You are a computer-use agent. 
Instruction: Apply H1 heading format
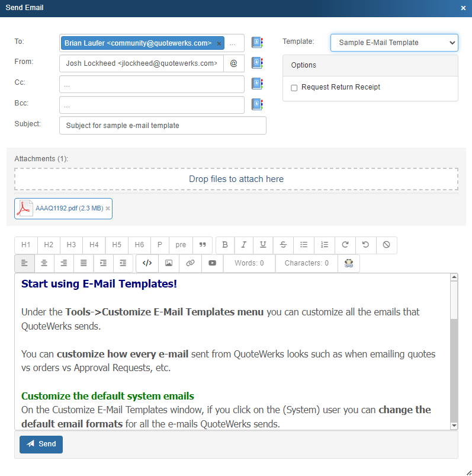pyautogui.click(x=26, y=245)
